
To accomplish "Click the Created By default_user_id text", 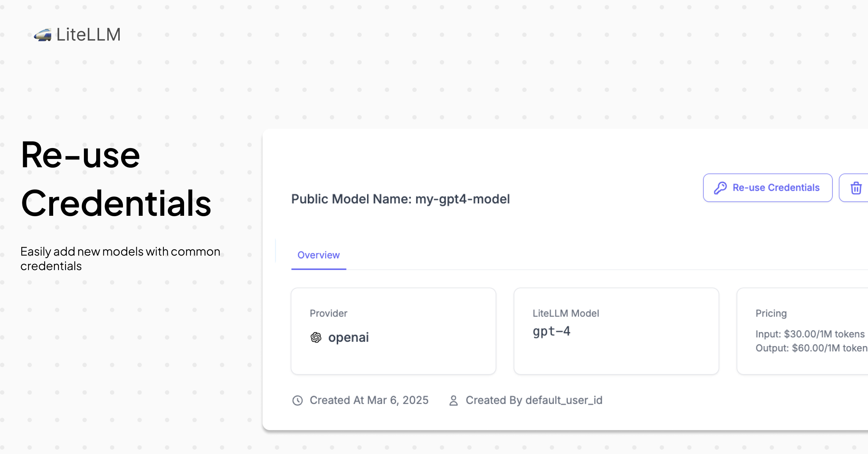I will coord(534,400).
